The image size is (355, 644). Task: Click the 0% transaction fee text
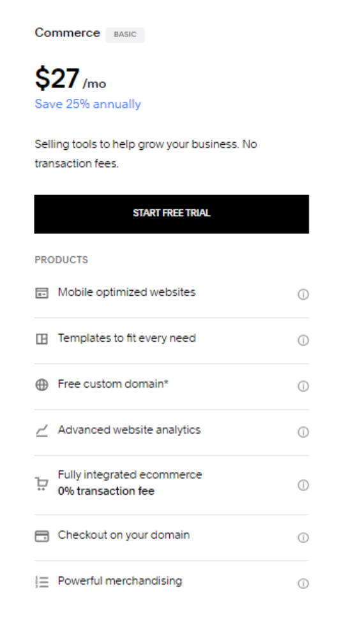coord(106,491)
